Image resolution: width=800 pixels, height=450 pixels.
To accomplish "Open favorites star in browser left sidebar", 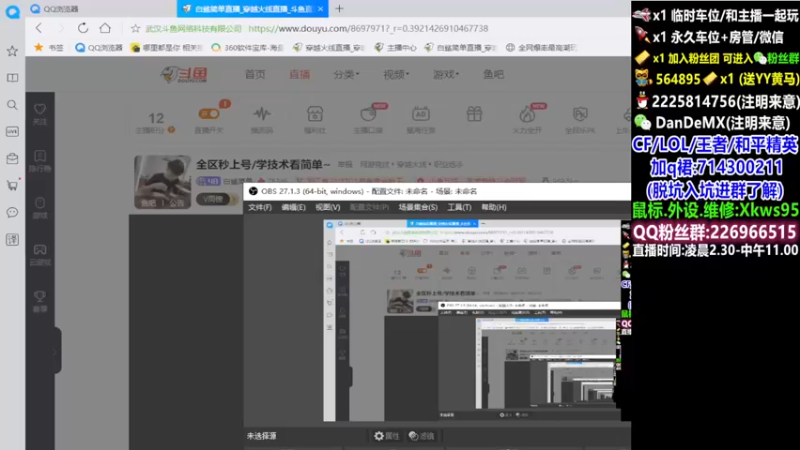I will click(12, 51).
